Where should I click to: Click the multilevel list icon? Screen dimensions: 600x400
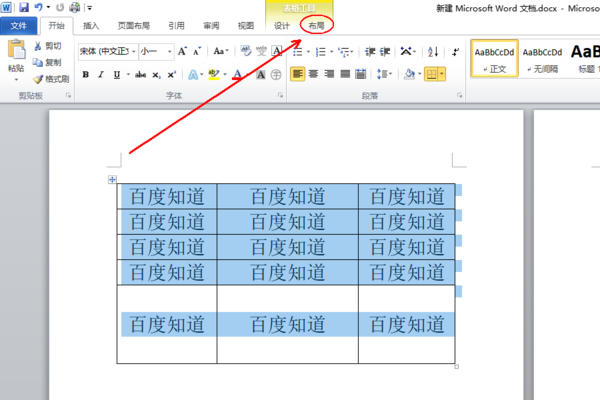[344, 52]
